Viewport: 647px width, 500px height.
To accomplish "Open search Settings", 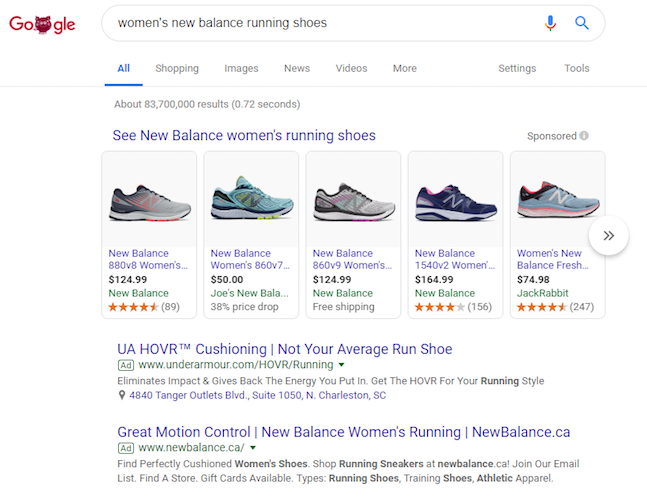I will point(517,68).
